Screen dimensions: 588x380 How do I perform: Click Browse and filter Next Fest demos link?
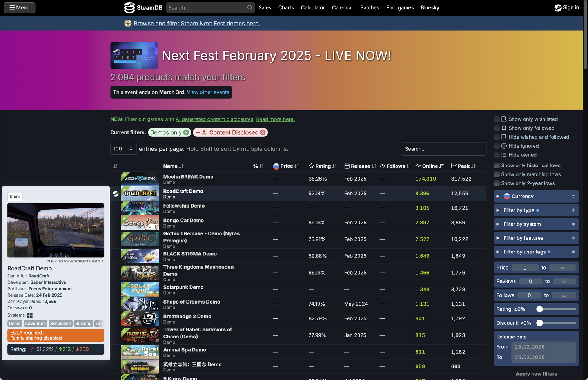(x=197, y=24)
